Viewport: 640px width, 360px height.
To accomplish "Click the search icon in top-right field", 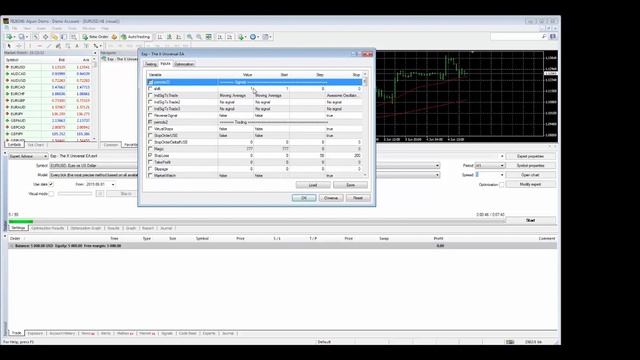I will pyautogui.click(x=544, y=37).
